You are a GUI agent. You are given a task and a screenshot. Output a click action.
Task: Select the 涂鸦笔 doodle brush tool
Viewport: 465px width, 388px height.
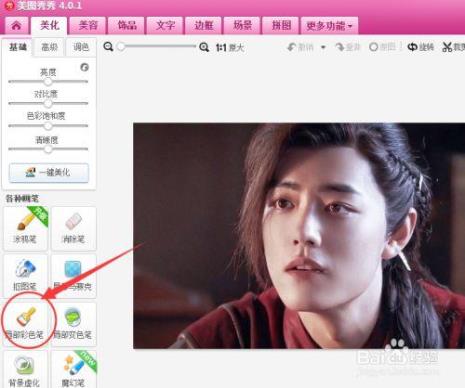click(26, 228)
